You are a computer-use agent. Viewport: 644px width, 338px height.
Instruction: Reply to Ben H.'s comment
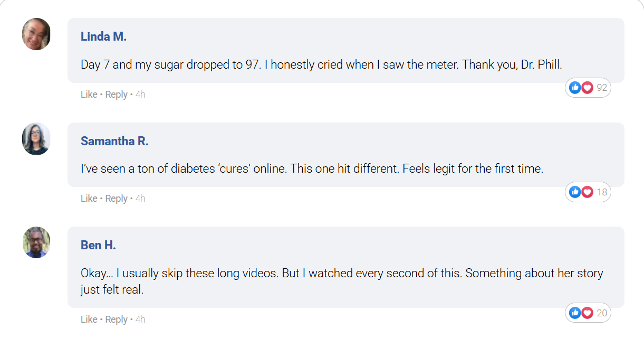tap(116, 320)
